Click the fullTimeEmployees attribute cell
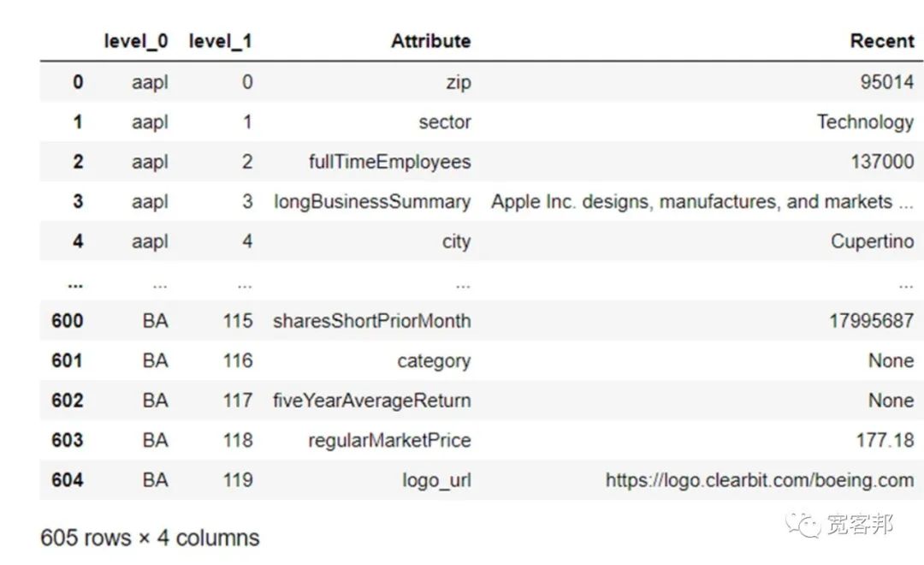Screen dimensions: 924x565 [x=389, y=162]
